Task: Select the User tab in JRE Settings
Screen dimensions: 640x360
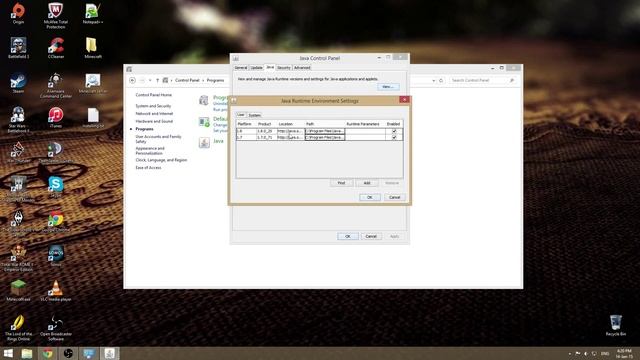Action: click(241, 115)
